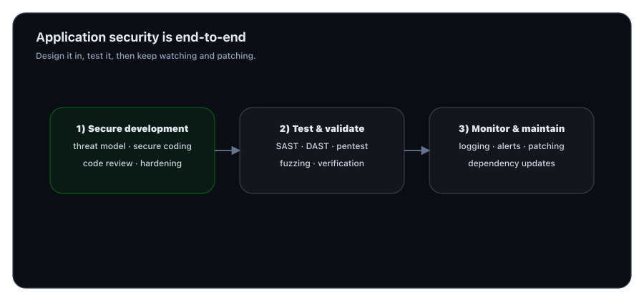
Task: Click the "fuzzing" item
Action: (x=294, y=163)
